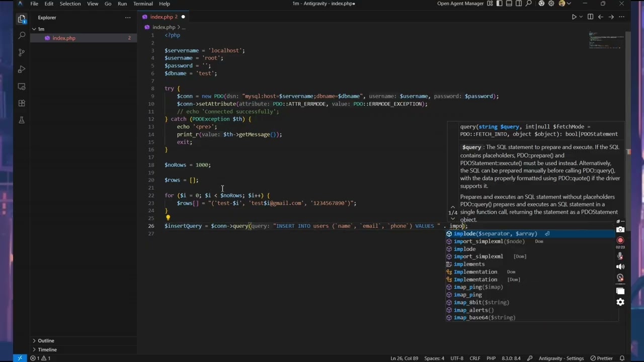Open settings gear in title bar
The height and width of the screenshot is (362, 644).
(551, 4)
